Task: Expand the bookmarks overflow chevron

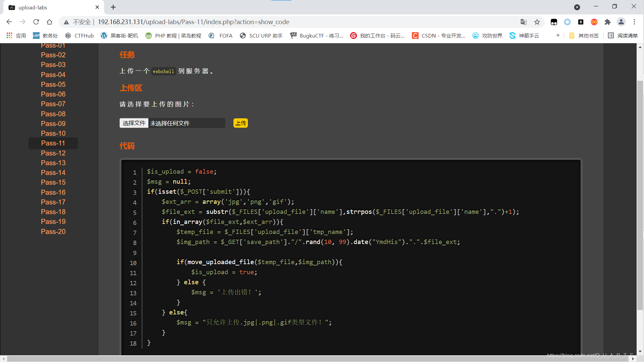Action: pos(558,36)
